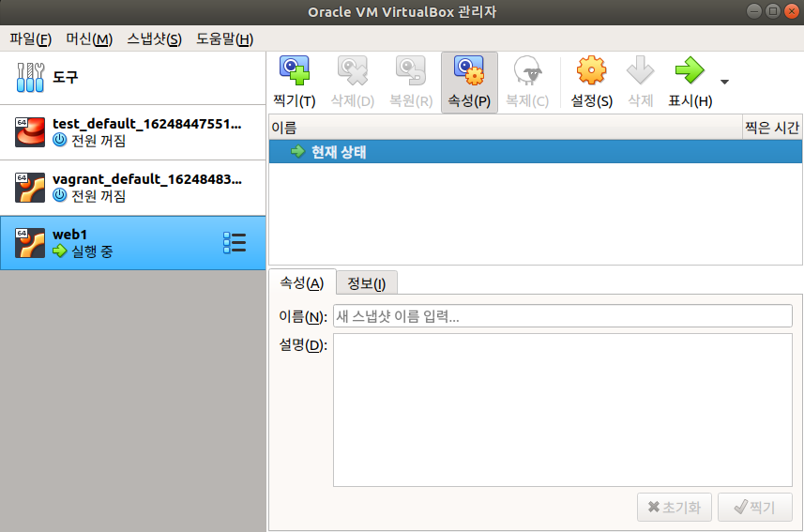The image size is (804, 532).
Task: Open the 머신(M) menu
Action: tap(89, 39)
